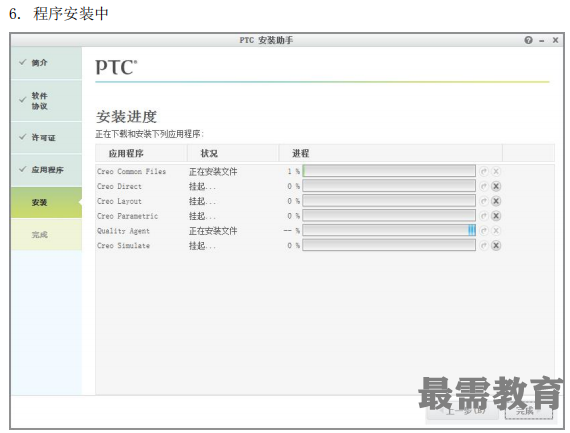Close the PTC installer window
This screenshot has width=570, height=433.
click(x=555, y=40)
